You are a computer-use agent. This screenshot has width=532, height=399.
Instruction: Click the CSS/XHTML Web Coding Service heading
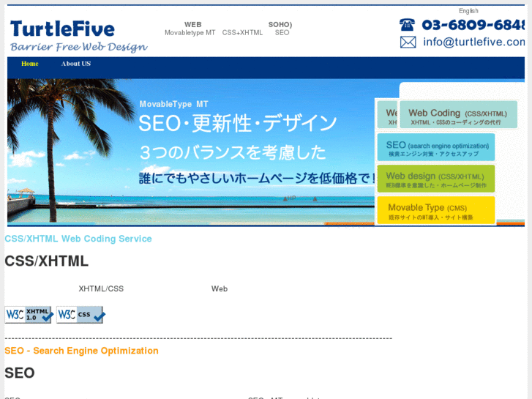pos(78,239)
